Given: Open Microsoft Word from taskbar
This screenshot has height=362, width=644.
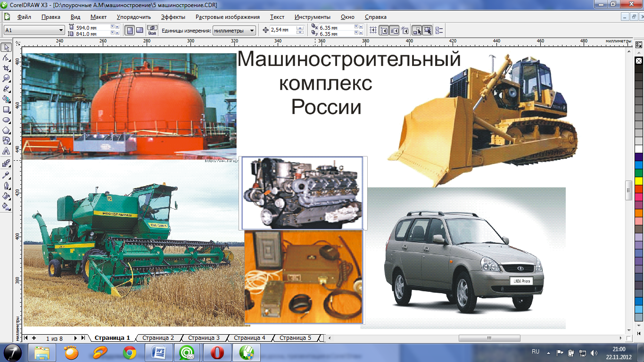Looking at the screenshot, I should tap(159, 352).
